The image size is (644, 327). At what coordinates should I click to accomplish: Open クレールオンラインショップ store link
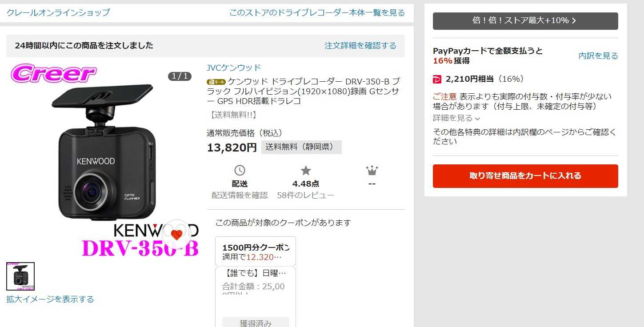point(58,12)
